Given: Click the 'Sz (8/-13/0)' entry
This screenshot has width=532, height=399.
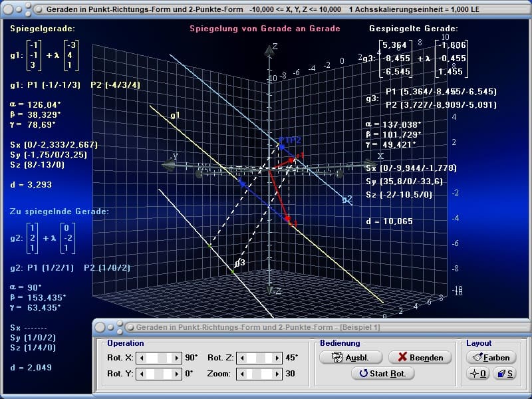Looking at the screenshot, I should pyautogui.click(x=37, y=165).
